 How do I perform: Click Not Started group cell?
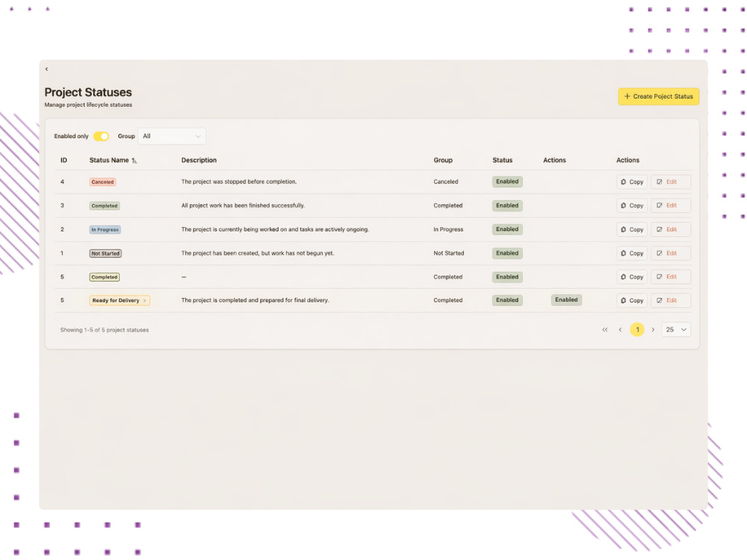[x=449, y=253]
